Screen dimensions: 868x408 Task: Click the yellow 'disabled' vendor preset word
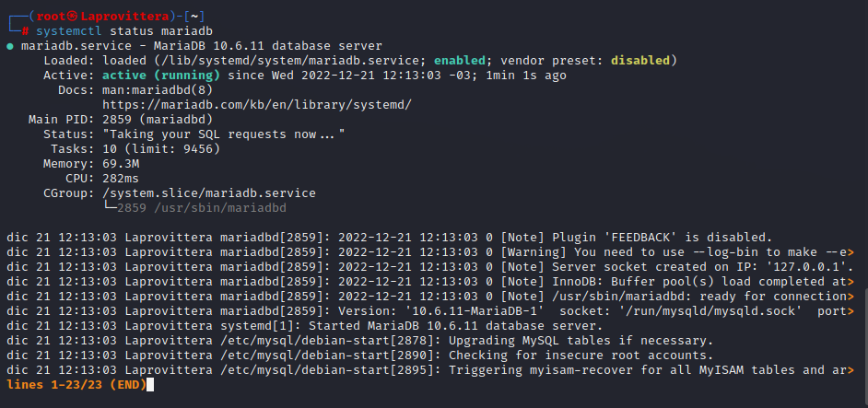coord(640,61)
